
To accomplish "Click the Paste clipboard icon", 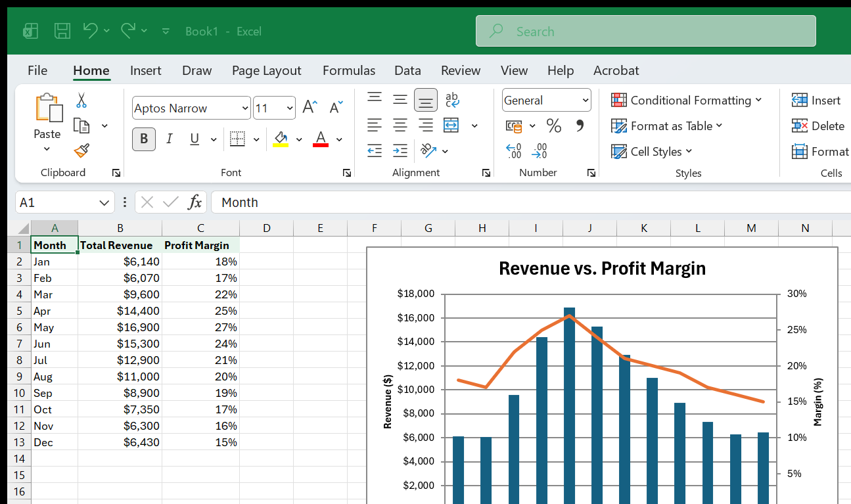I will coord(49,108).
